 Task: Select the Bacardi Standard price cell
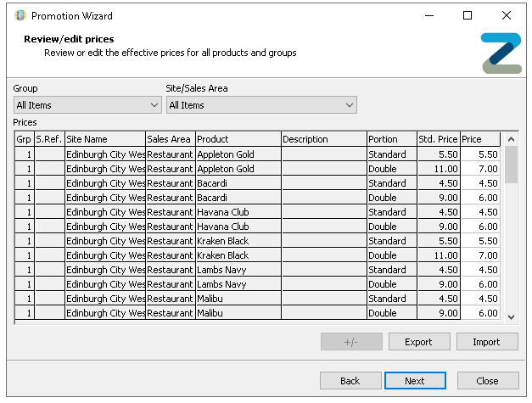480,183
